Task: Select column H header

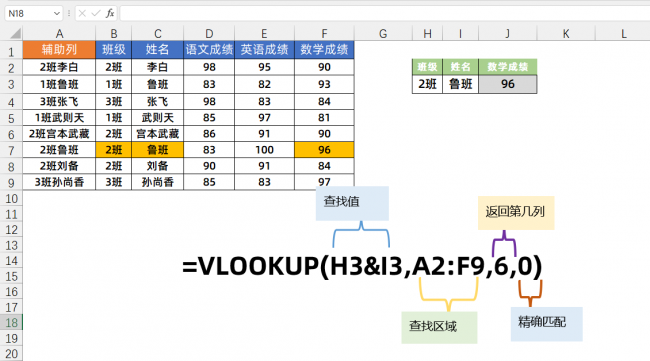Action: pos(427,34)
